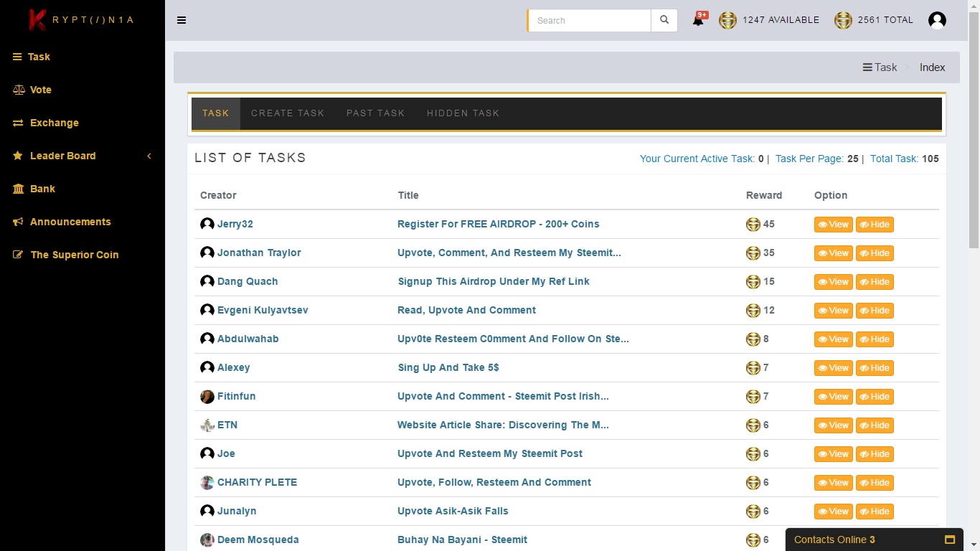Image resolution: width=980 pixels, height=551 pixels.
Task: Click the page vertical scrollbar
Action: point(974,129)
